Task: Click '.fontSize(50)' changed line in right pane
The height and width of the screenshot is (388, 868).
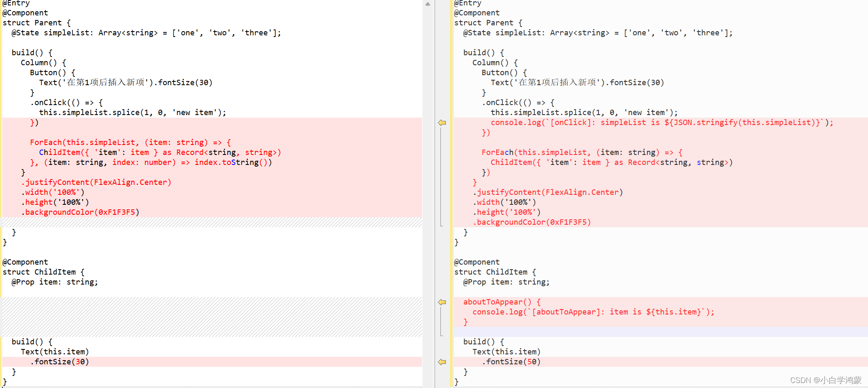Action: [x=511, y=362]
